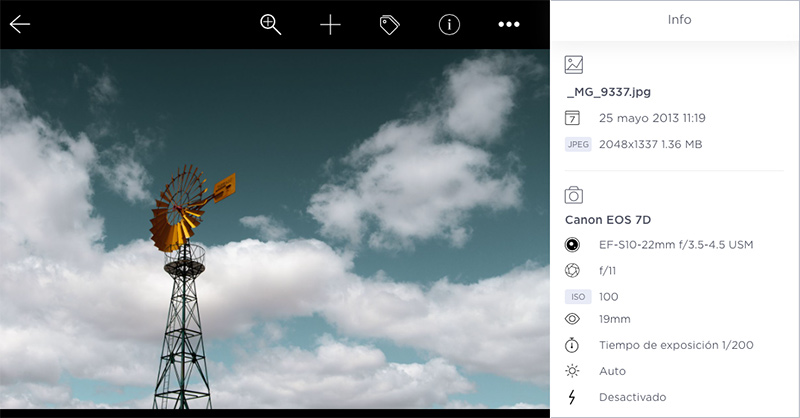Select the aperture value f/11
This screenshot has height=418, width=800.
point(607,271)
